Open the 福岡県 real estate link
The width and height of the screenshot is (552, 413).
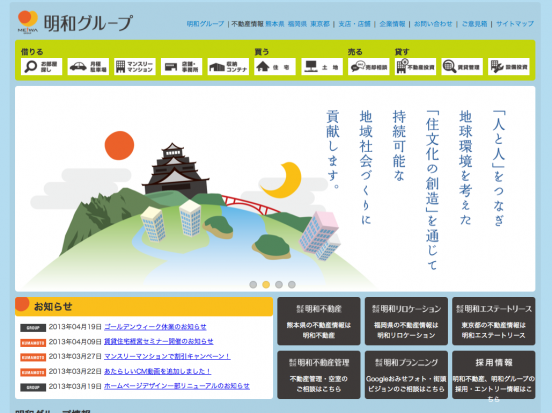(297, 24)
